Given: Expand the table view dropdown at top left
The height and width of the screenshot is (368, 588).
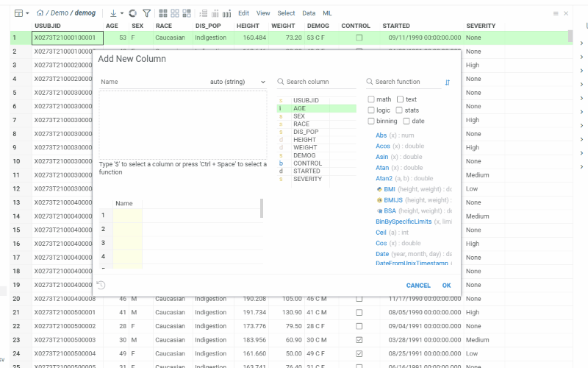Looking at the screenshot, I should click(23, 13).
